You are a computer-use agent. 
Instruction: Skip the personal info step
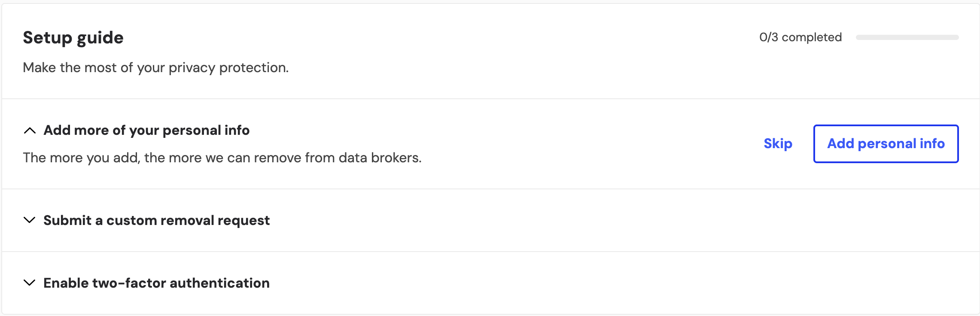coord(778,143)
